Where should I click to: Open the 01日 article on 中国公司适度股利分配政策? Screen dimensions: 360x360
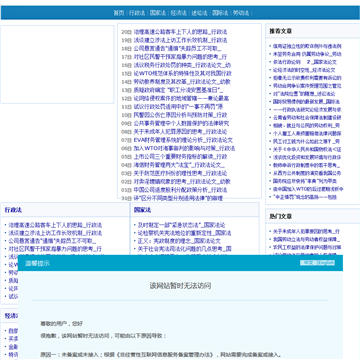click(180, 190)
